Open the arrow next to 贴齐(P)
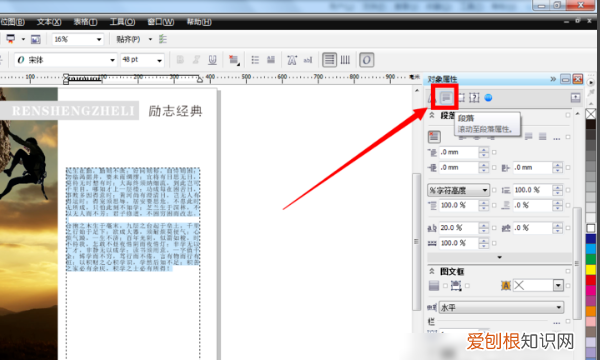Viewport: 600px width, 360px height. pyautogui.click(x=150, y=39)
